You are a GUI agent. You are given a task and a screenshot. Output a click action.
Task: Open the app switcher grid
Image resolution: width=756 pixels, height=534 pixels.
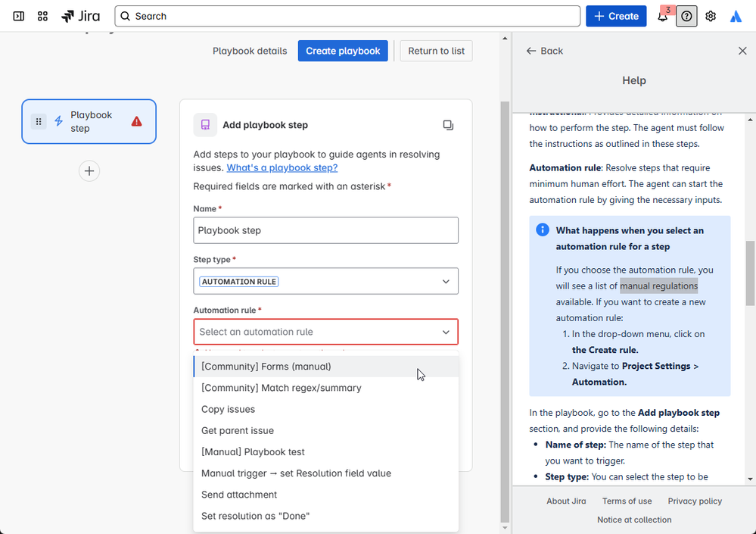(42, 16)
